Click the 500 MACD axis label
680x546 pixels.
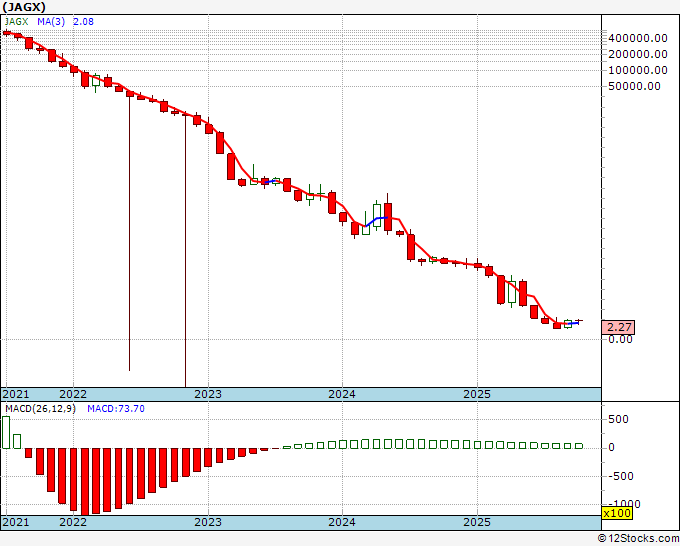pyautogui.click(x=618, y=419)
